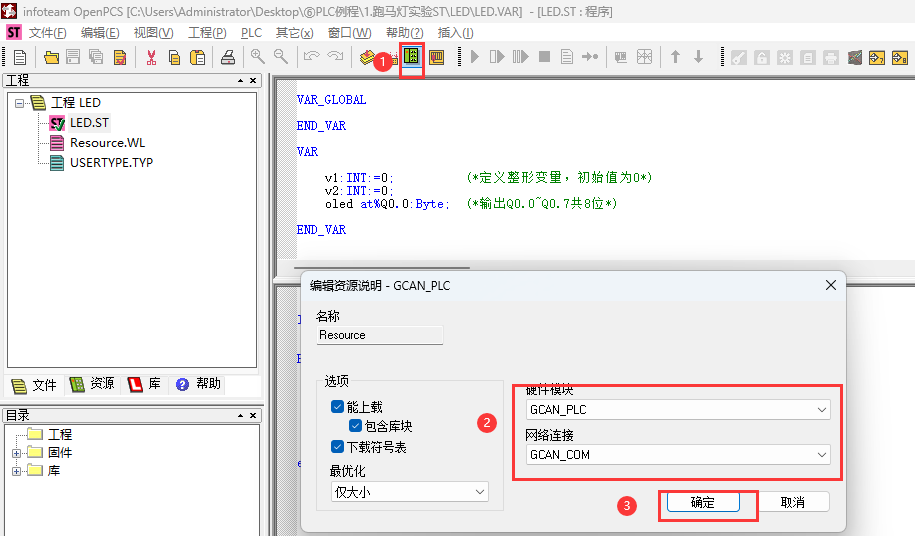
Task: Click the Undo arrow icon
Action: click(312, 57)
